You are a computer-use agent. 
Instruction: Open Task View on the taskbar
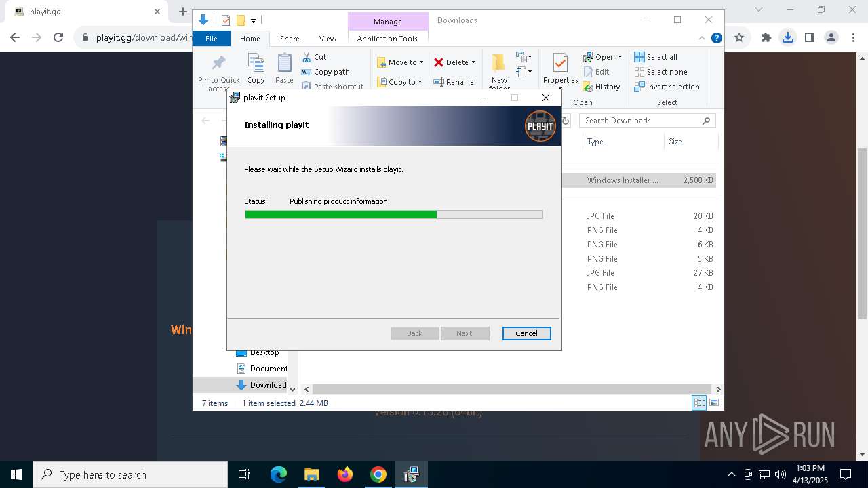(x=244, y=474)
